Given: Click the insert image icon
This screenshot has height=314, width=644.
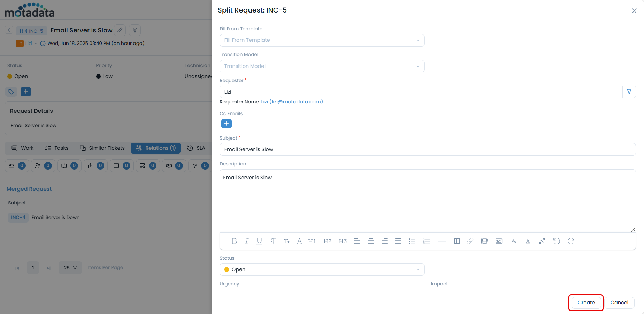Looking at the screenshot, I should pyautogui.click(x=499, y=241).
